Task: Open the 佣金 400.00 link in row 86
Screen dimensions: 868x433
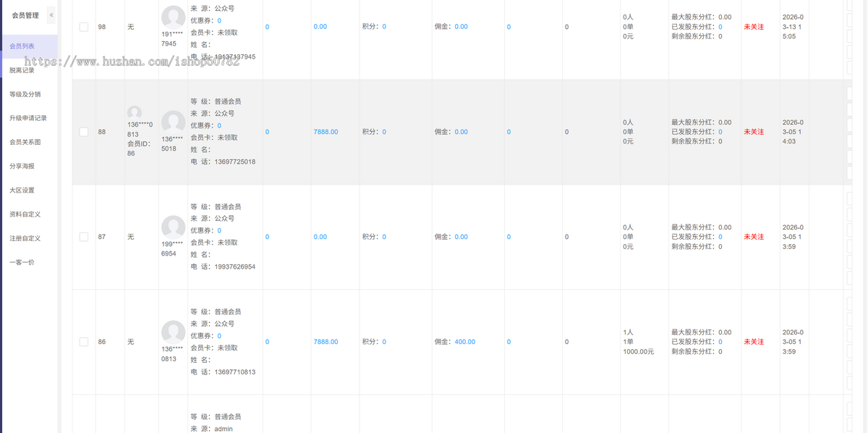Action: [465, 342]
